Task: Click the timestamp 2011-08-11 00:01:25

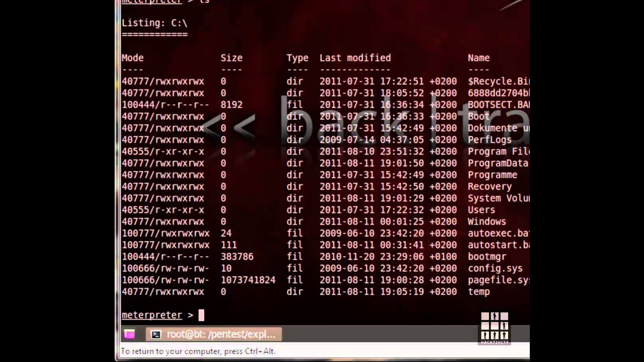Action: [x=372, y=222]
